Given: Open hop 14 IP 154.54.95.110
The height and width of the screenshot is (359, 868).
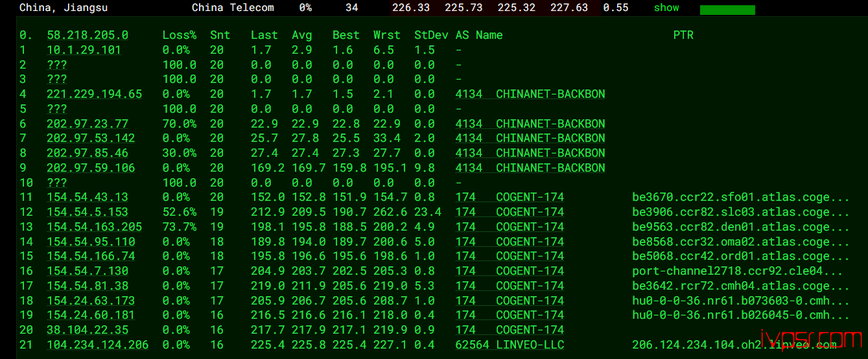Looking at the screenshot, I should click(x=91, y=242).
